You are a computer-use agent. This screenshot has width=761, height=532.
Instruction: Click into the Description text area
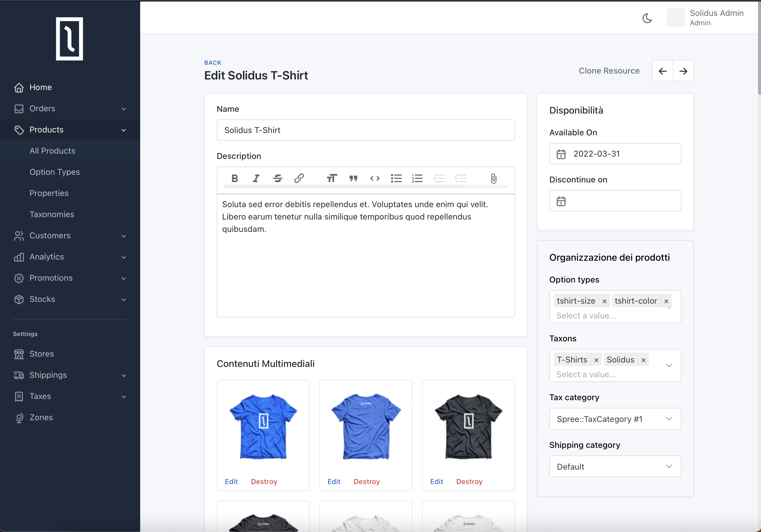point(365,256)
